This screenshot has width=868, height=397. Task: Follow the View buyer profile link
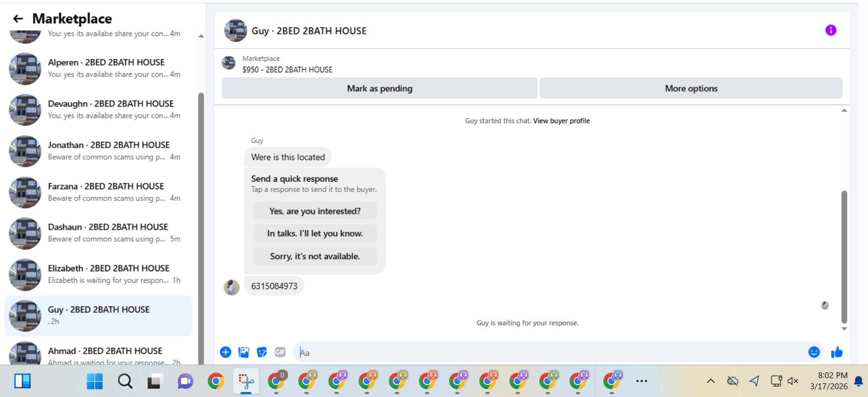pos(561,121)
